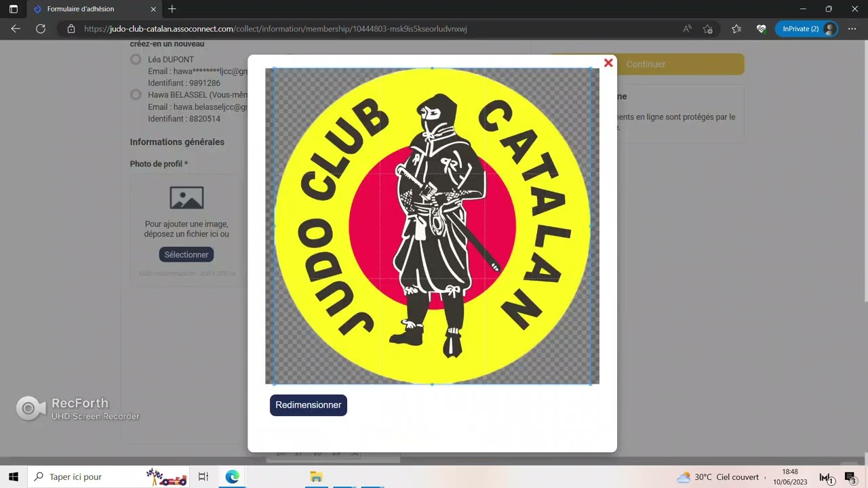
Task: Click top-center crop handle
Action: [x=433, y=68]
